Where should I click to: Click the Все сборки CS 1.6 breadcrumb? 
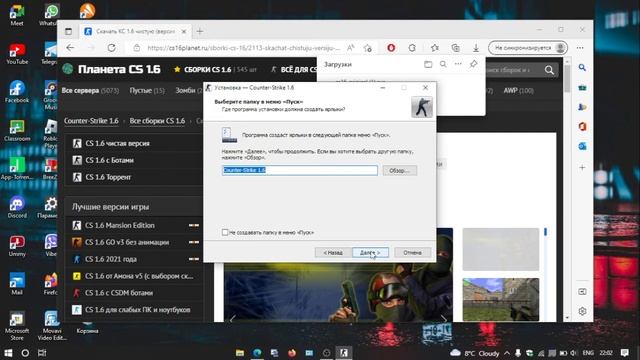coord(157,121)
